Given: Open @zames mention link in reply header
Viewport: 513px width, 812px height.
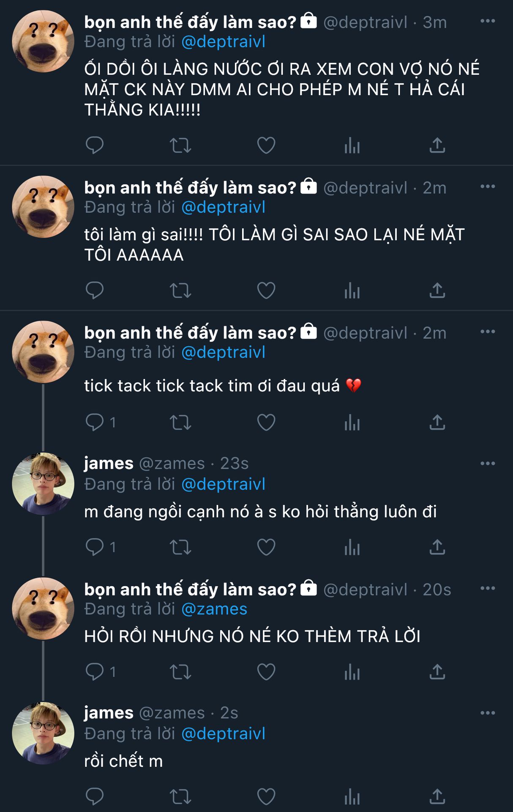Looking at the screenshot, I should coord(214,609).
